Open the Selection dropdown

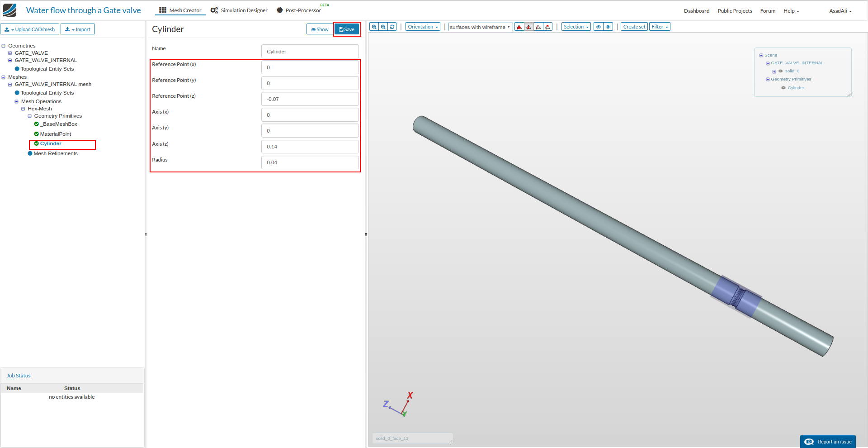click(576, 27)
